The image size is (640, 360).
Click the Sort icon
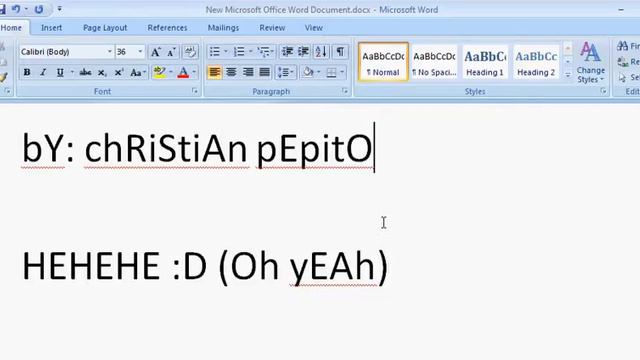pyautogui.click(x=321, y=52)
